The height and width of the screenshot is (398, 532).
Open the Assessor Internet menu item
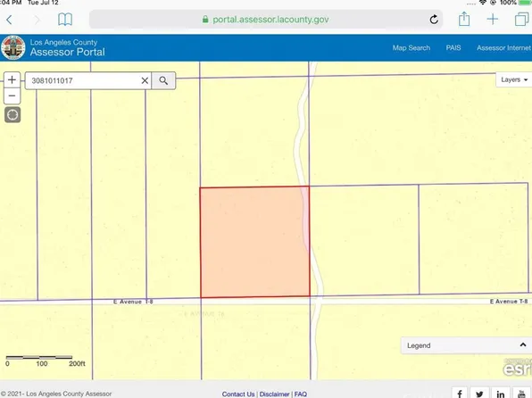[503, 48]
